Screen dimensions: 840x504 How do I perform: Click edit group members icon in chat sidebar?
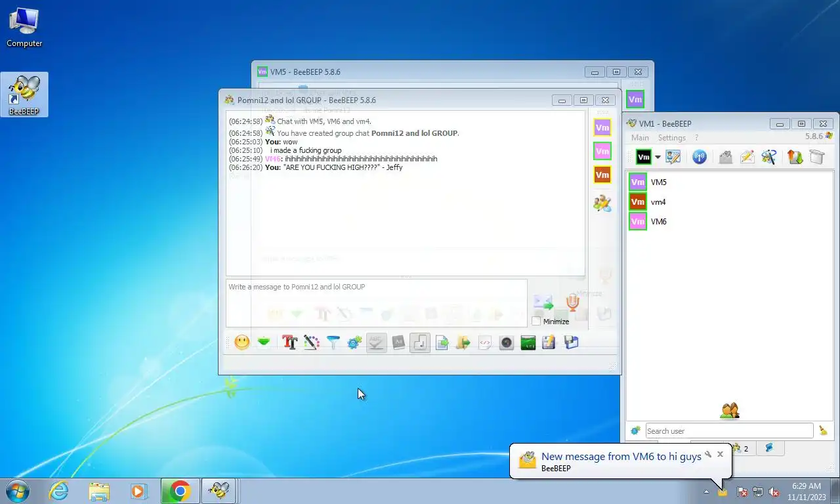(x=602, y=203)
